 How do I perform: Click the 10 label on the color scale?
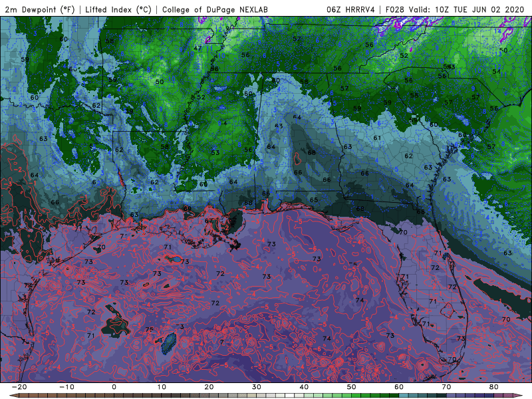coord(162,387)
